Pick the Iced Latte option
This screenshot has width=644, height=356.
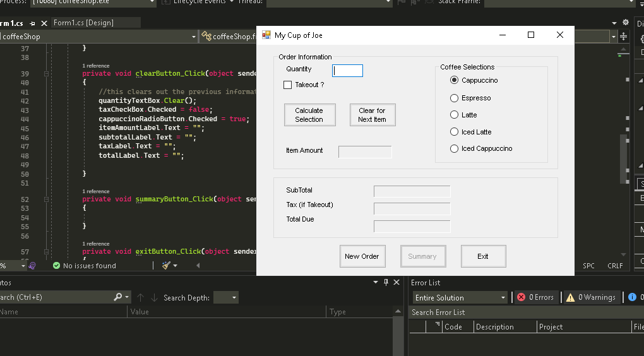tap(454, 131)
